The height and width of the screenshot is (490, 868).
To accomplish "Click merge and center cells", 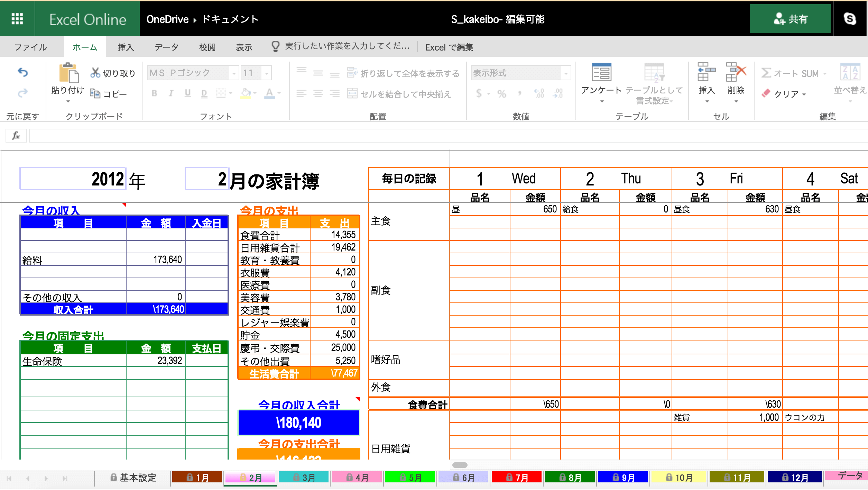I will click(399, 93).
